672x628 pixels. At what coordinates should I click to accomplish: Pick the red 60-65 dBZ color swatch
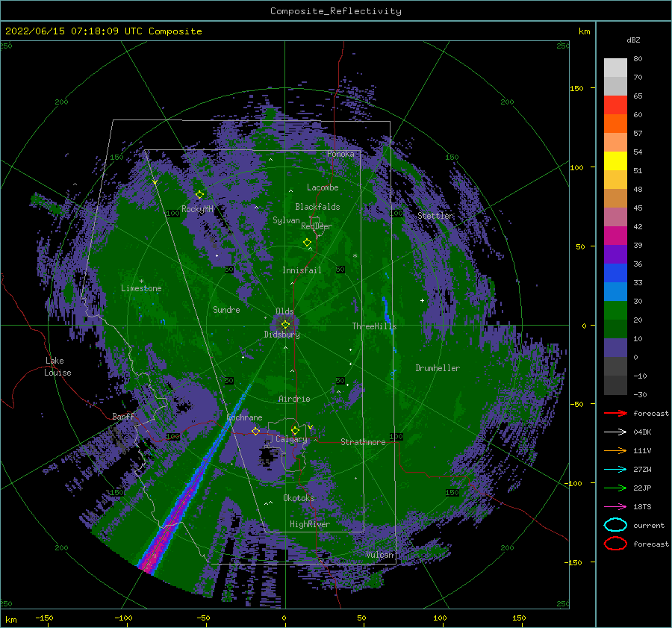(615, 105)
